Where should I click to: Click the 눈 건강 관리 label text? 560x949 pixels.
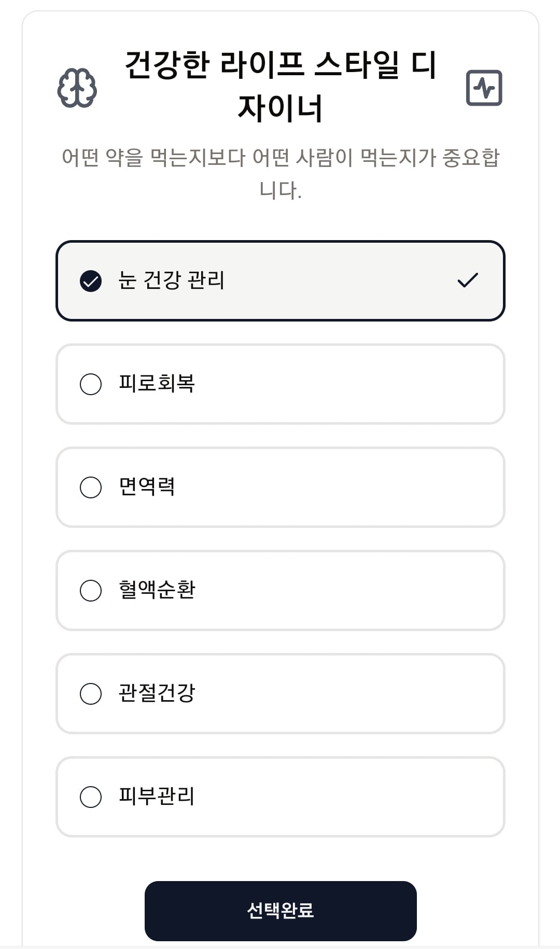[x=171, y=281]
